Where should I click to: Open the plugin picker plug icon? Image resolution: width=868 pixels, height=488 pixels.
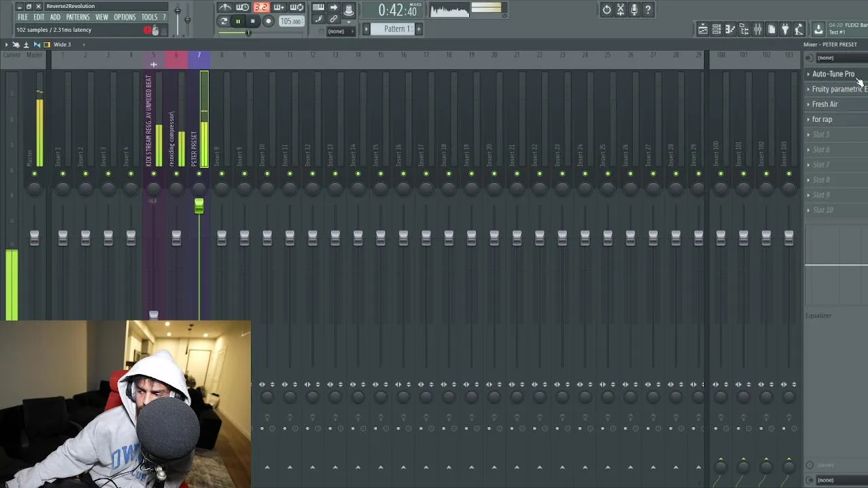(785, 29)
